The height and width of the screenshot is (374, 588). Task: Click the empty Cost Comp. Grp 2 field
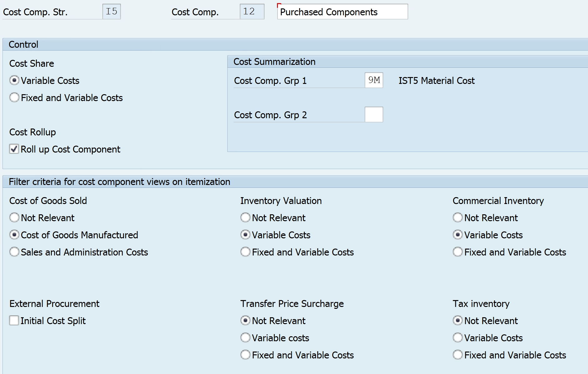tap(374, 115)
